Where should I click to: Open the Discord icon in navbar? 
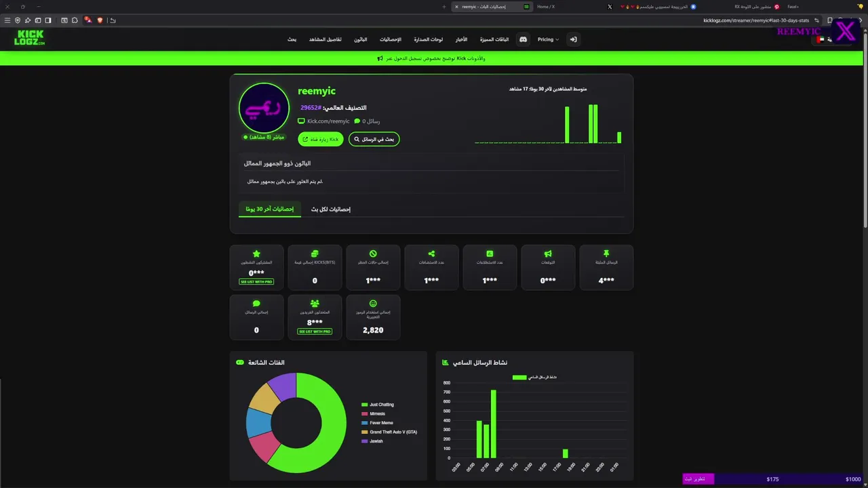point(523,39)
